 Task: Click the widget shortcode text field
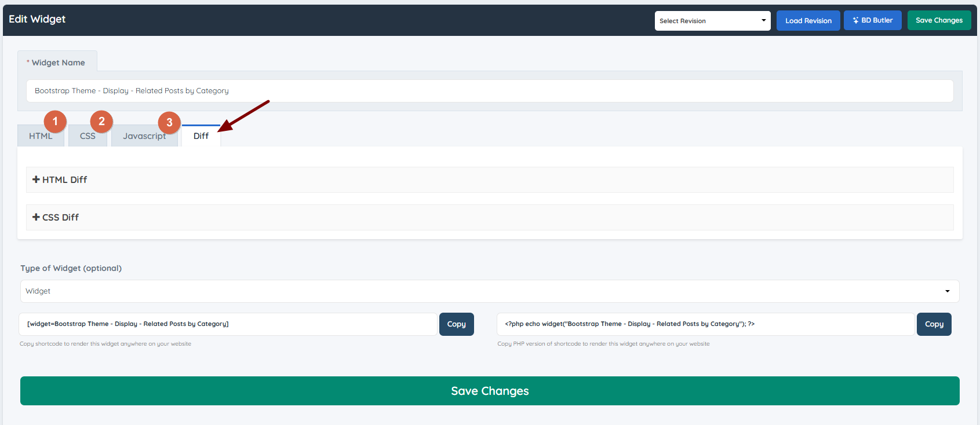228,324
